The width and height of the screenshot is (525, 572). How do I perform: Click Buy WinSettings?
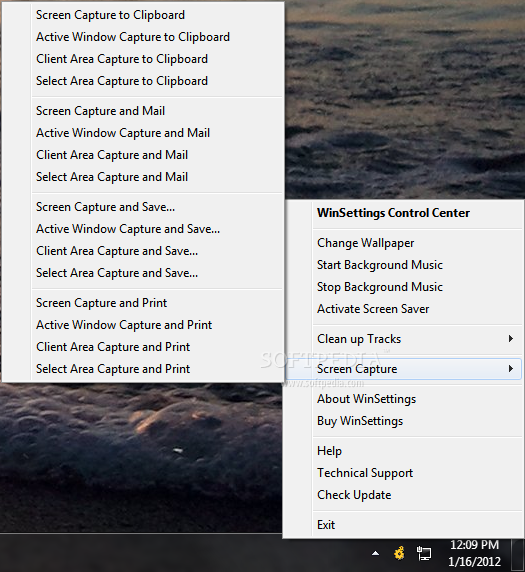tap(404, 421)
